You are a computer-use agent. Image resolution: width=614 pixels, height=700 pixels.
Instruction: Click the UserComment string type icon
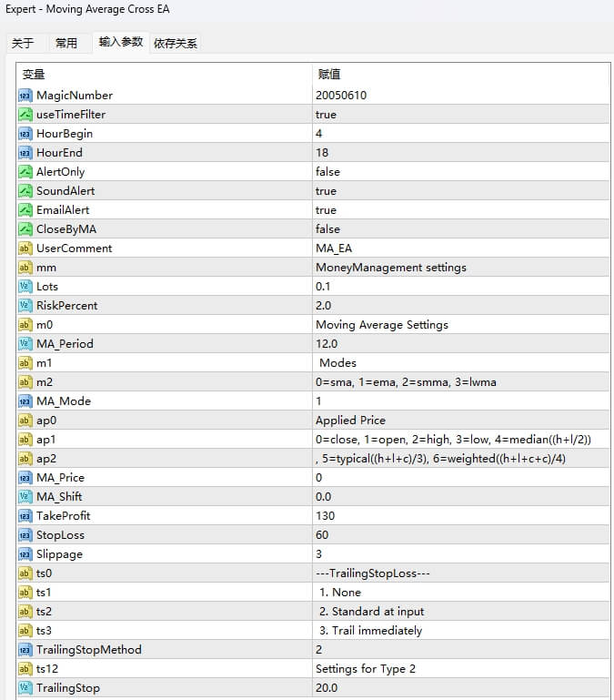(25, 249)
